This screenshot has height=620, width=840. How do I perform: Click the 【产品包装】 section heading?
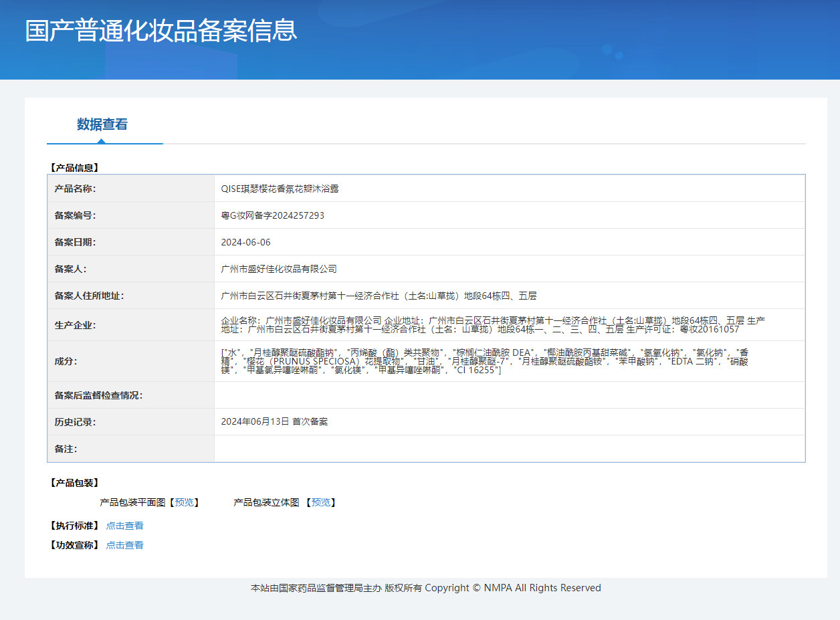tap(74, 483)
